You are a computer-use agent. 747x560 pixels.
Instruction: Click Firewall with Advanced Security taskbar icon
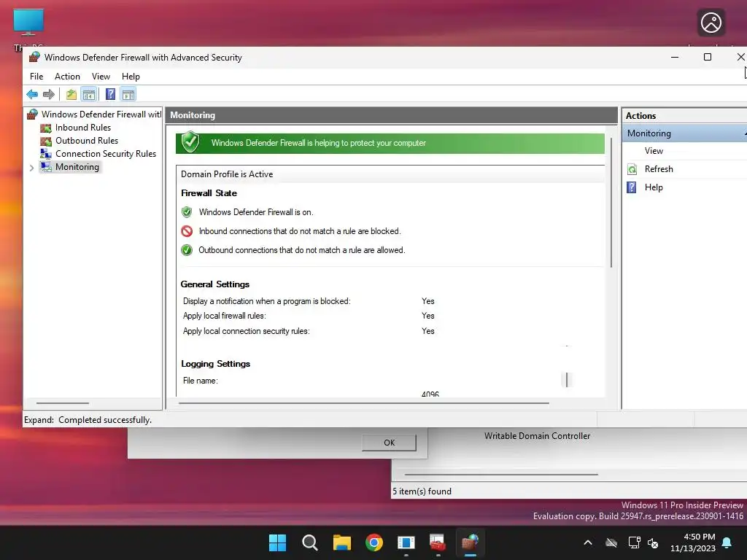471,542
